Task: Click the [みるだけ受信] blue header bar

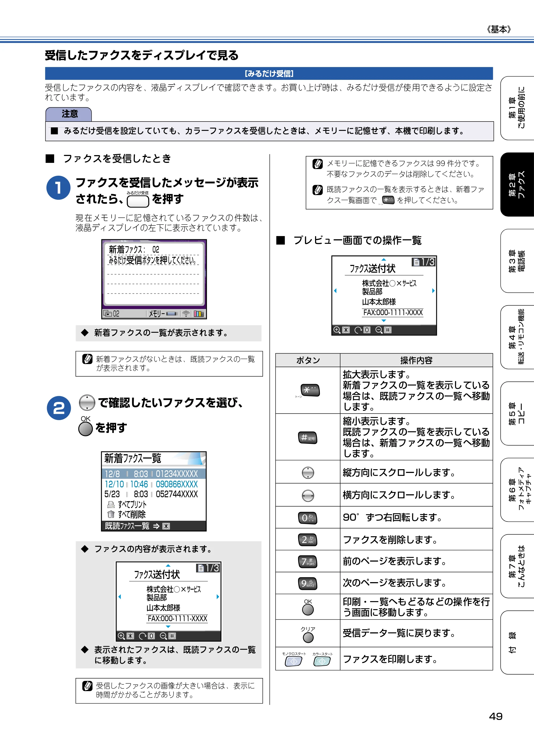Action: [x=269, y=73]
